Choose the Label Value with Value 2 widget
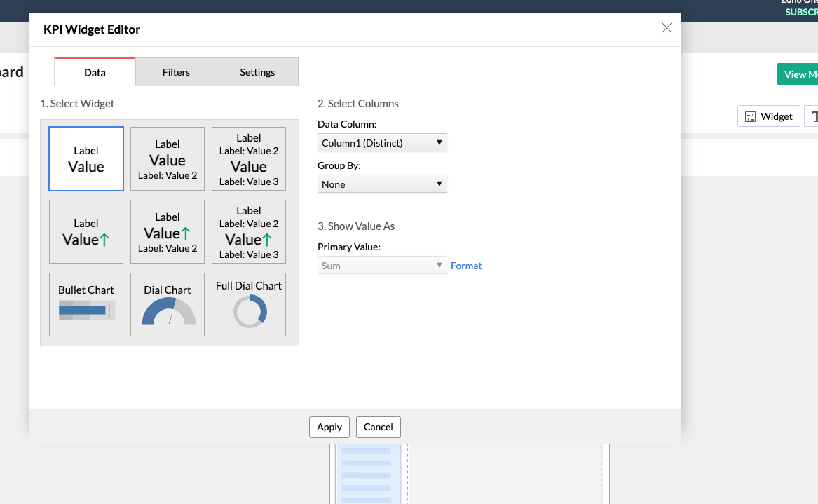 [x=168, y=159]
